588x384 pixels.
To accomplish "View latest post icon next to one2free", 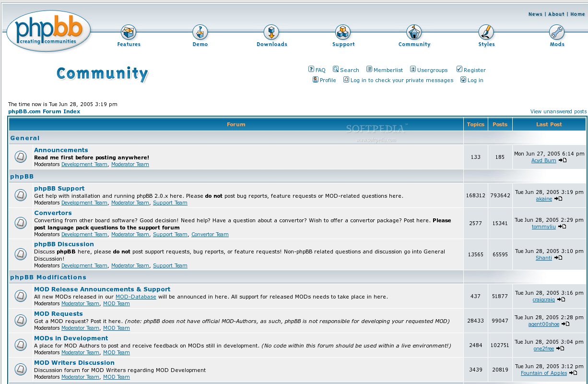I will point(560,348).
